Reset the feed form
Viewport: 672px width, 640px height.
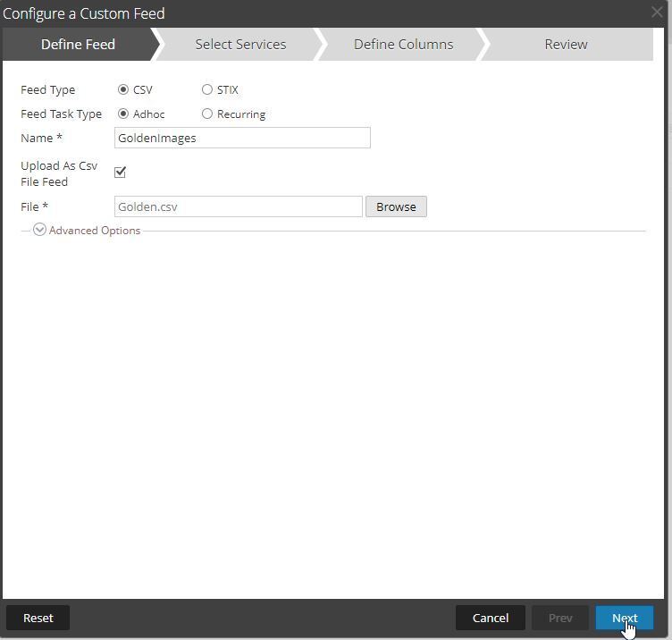38,618
